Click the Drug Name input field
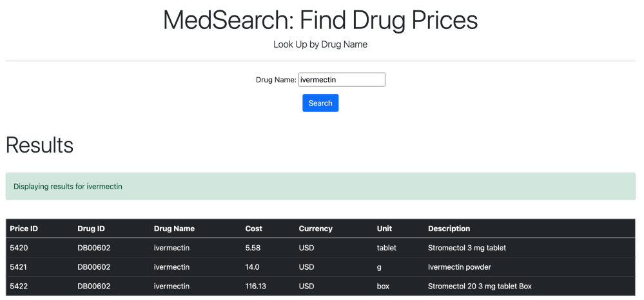The image size is (644, 300). click(342, 80)
